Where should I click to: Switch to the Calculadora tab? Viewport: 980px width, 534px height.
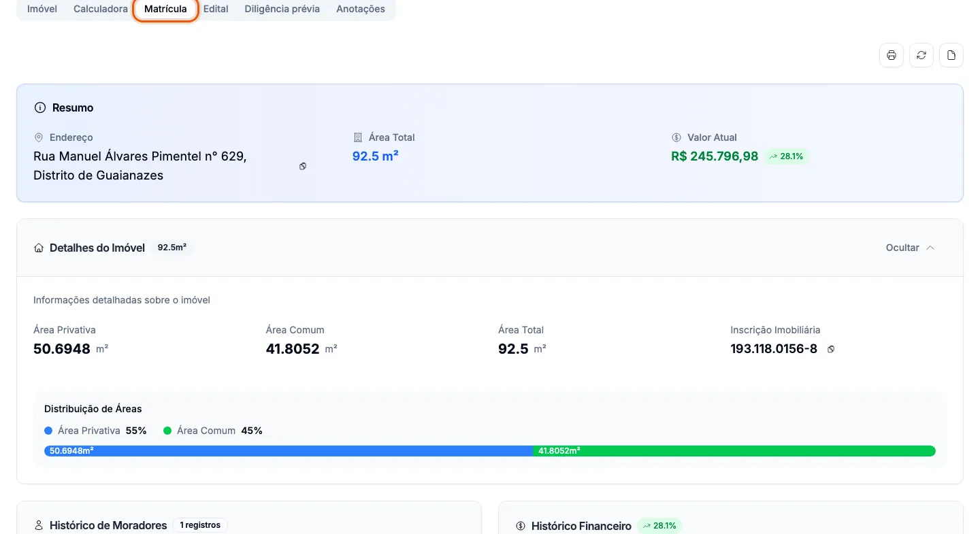tap(101, 9)
